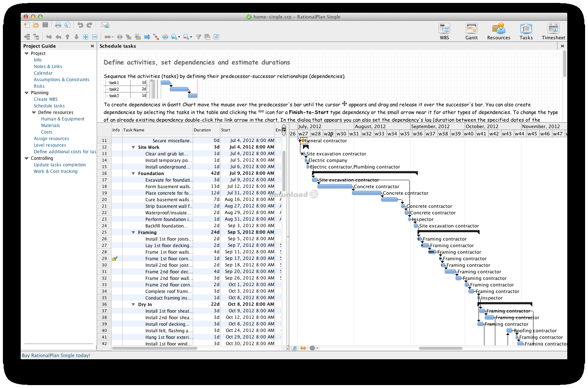Sort by Duration column header
The height and width of the screenshot is (388, 588).
(206, 130)
